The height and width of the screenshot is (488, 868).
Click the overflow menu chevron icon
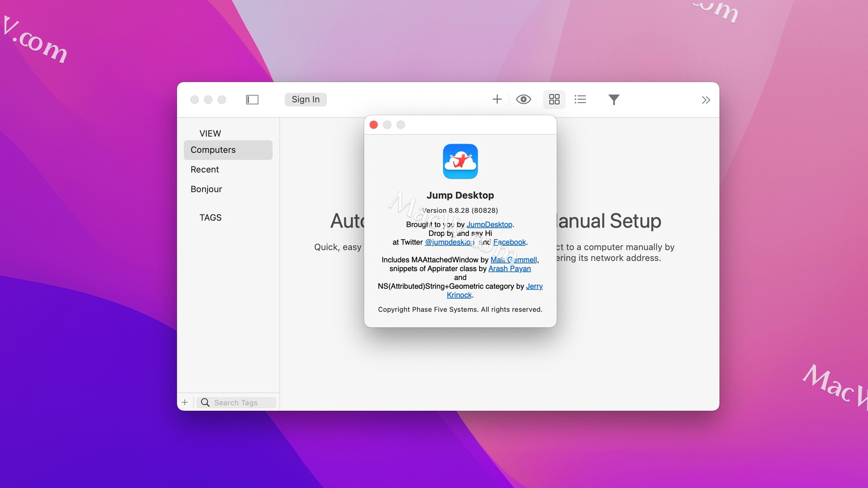tap(705, 99)
